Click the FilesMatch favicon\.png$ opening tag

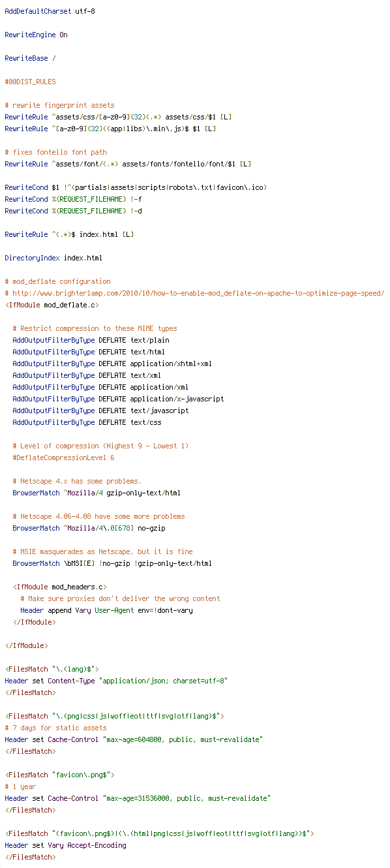59,775
